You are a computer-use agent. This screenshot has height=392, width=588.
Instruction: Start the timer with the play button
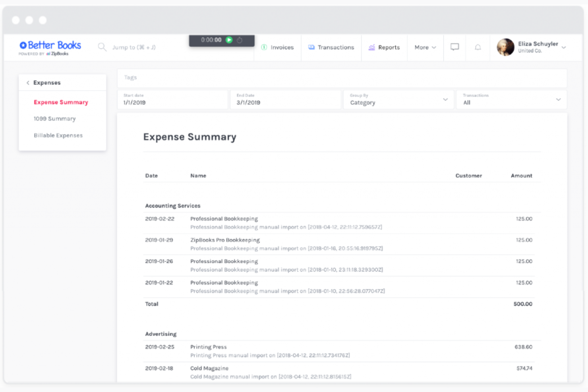229,40
